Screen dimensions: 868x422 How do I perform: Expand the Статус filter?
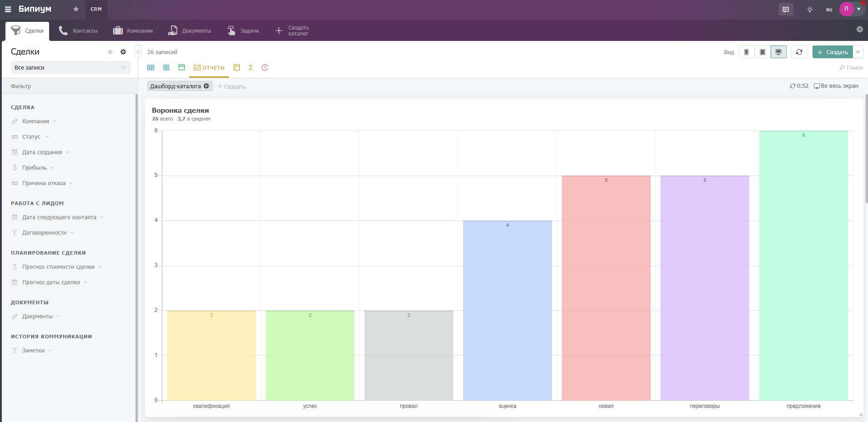pos(31,137)
